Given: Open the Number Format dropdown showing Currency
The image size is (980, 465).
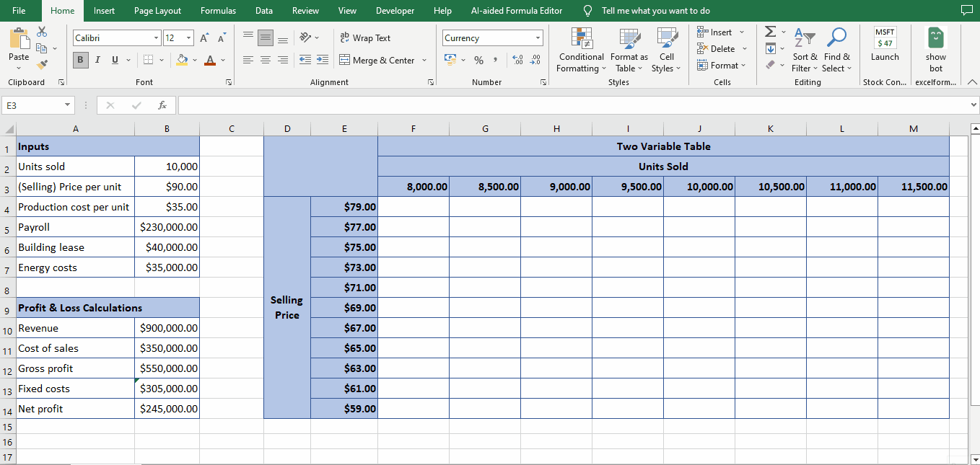Looking at the screenshot, I should click(493, 37).
